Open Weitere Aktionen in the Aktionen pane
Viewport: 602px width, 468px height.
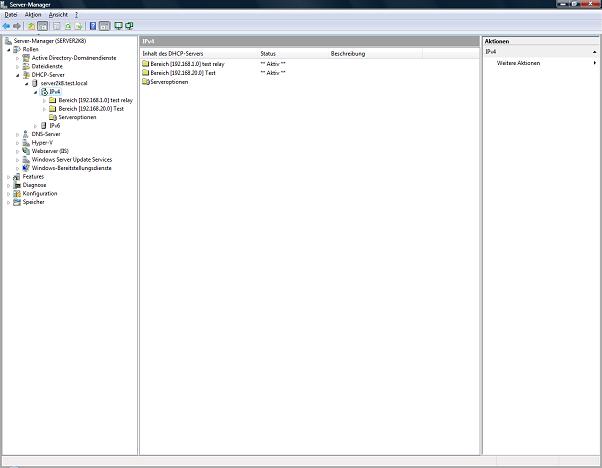(x=518, y=63)
